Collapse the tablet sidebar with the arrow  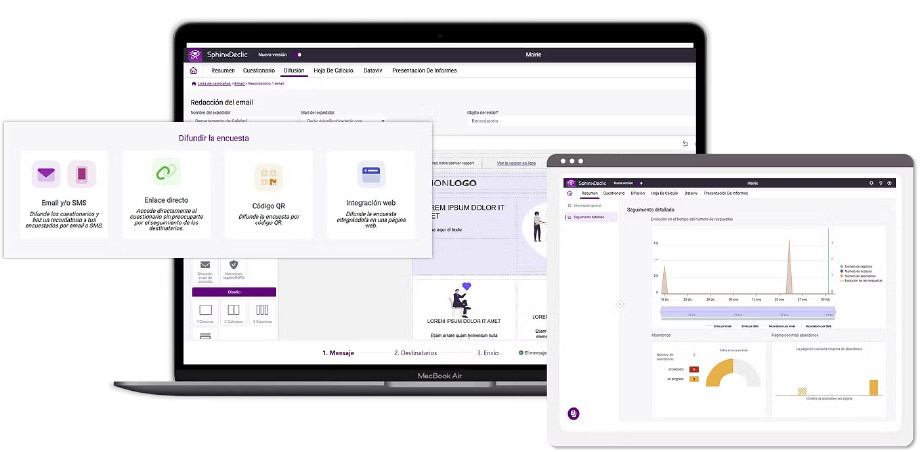coord(619,303)
